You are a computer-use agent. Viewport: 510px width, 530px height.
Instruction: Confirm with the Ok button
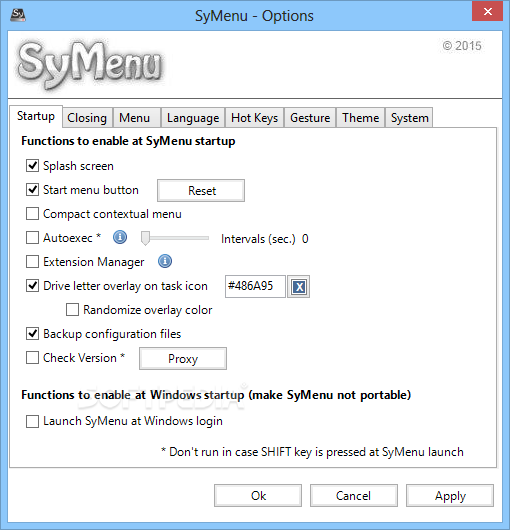[258, 496]
